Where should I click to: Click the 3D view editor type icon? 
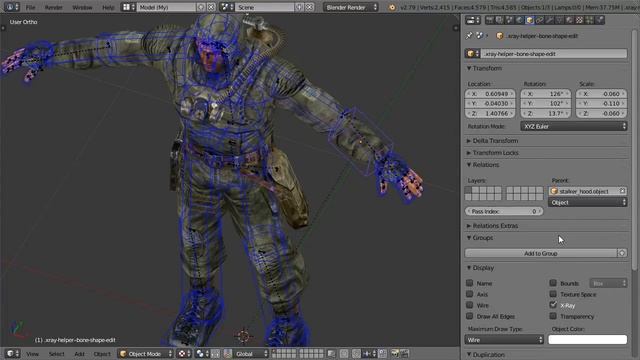click(12, 353)
